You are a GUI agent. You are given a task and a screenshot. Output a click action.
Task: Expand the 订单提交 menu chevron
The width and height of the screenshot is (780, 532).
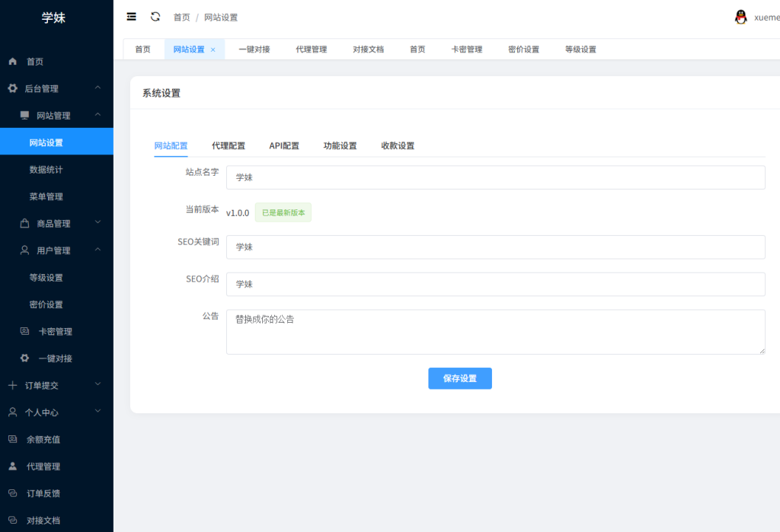[x=97, y=385]
